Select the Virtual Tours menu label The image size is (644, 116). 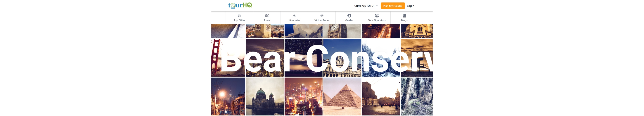pyautogui.click(x=322, y=20)
